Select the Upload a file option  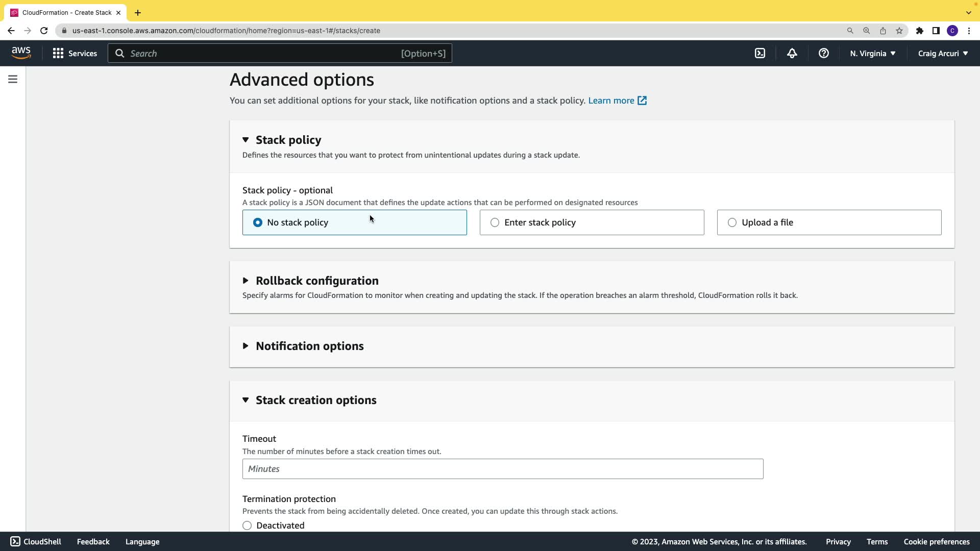tap(732, 222)
